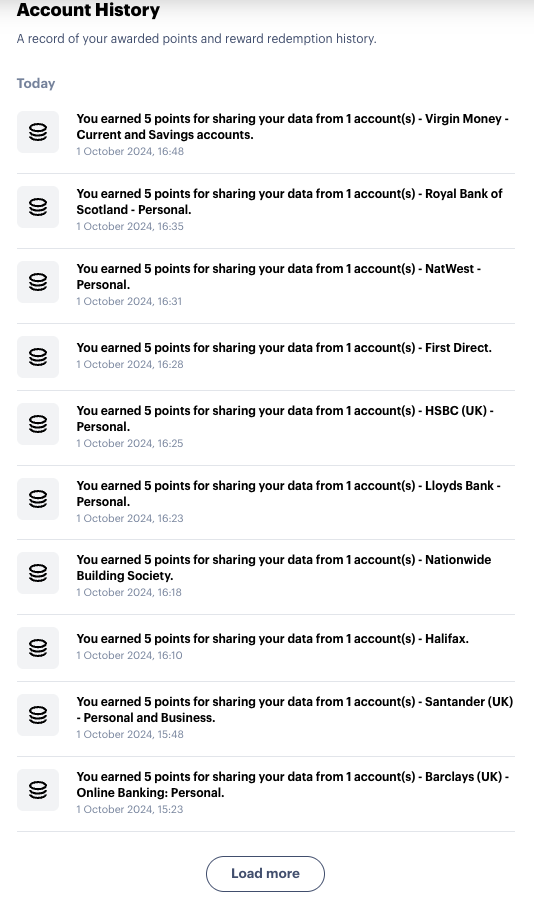Select the points icon next to NatWest entry
This screenshot has width=534, height=902.
click(x=38, y=282)
